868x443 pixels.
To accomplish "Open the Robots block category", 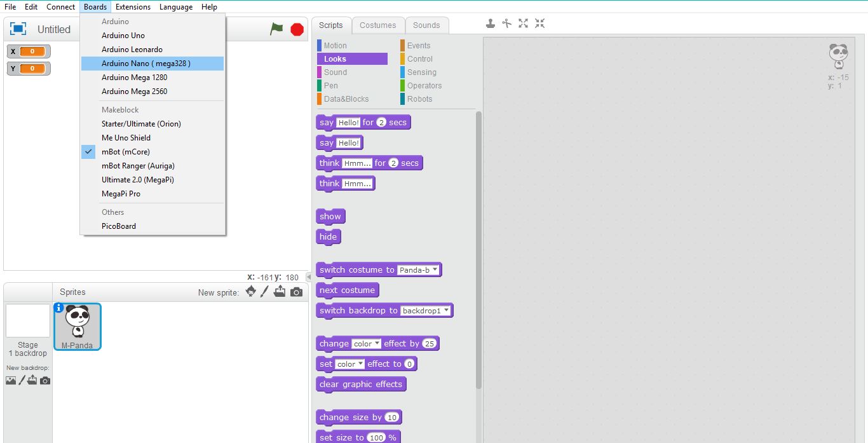I will pyautogui.click(x=419, y=99).
